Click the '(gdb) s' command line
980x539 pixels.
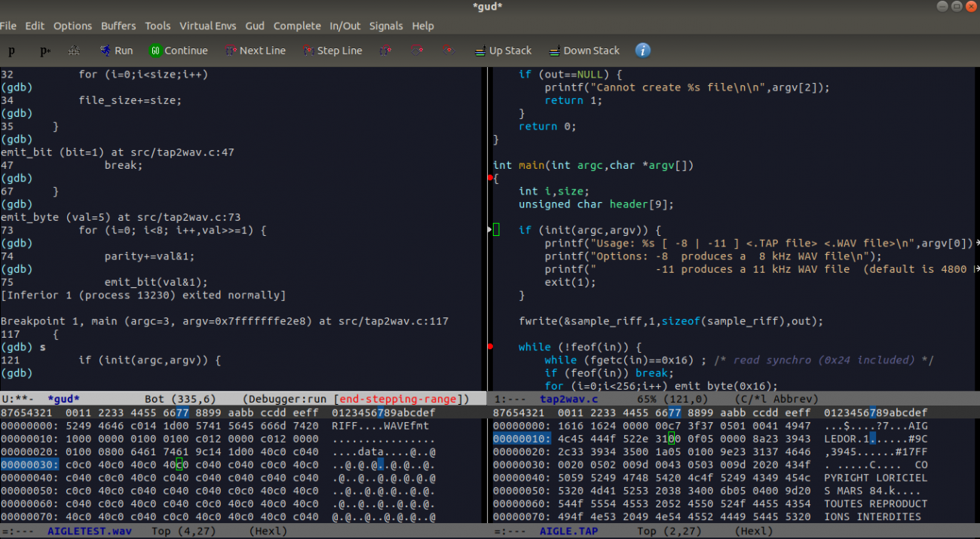23,347
